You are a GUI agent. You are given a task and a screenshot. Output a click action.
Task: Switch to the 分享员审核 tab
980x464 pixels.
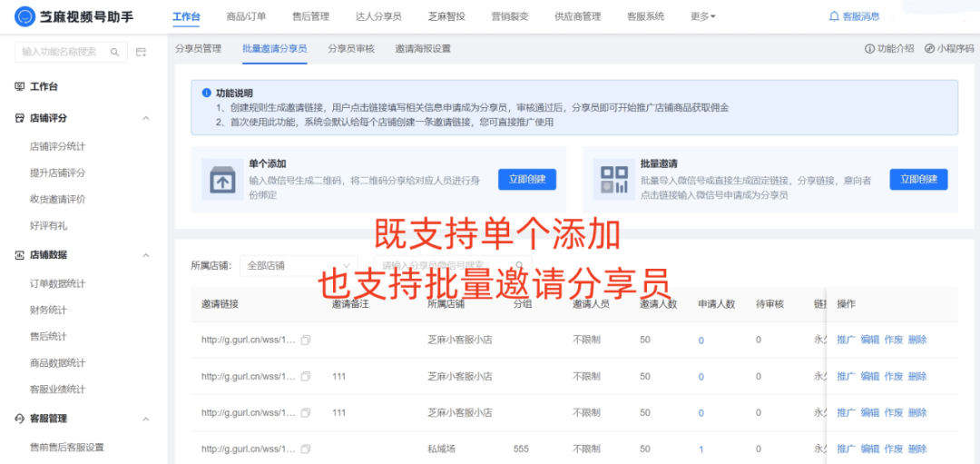click(x=351, y=49)
